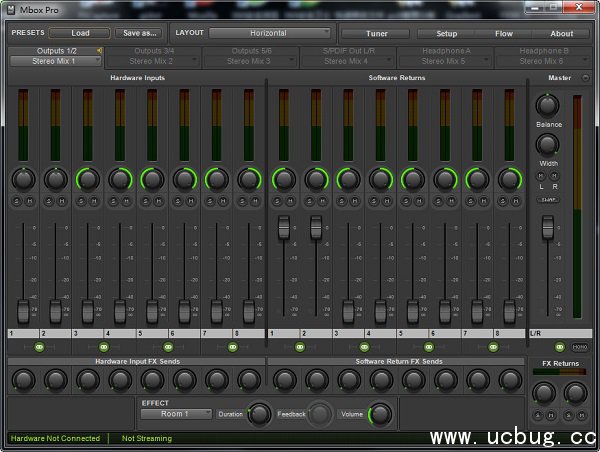The height and width of the screenshot is (452, 600).
Task: Toggle the Mono button below the Master fader
Action: click(581, 346)
